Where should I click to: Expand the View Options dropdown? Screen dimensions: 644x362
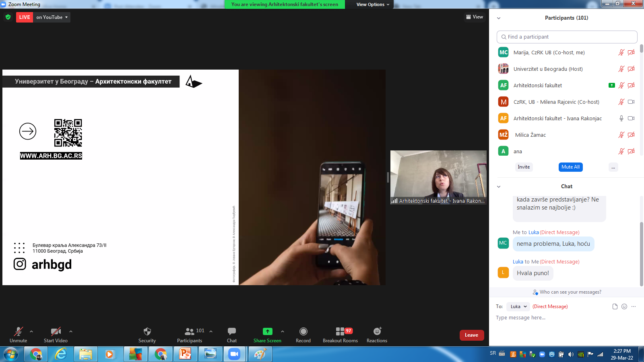click(373, 4)
